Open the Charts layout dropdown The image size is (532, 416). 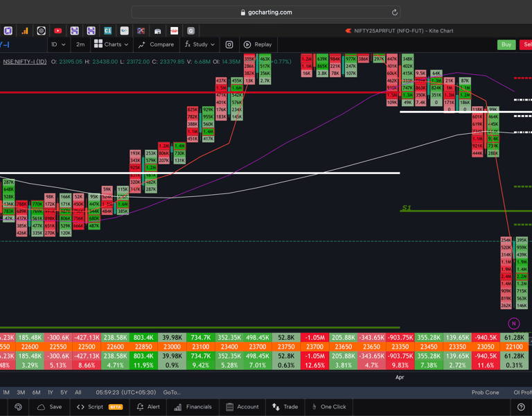coord(112,44)
